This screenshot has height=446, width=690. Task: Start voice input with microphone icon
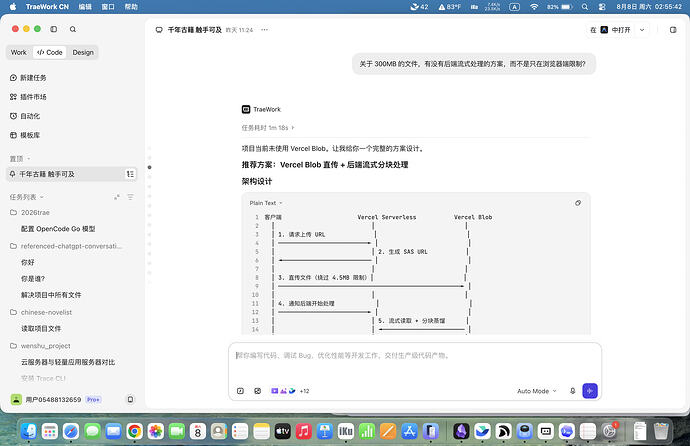click(573, 391)
